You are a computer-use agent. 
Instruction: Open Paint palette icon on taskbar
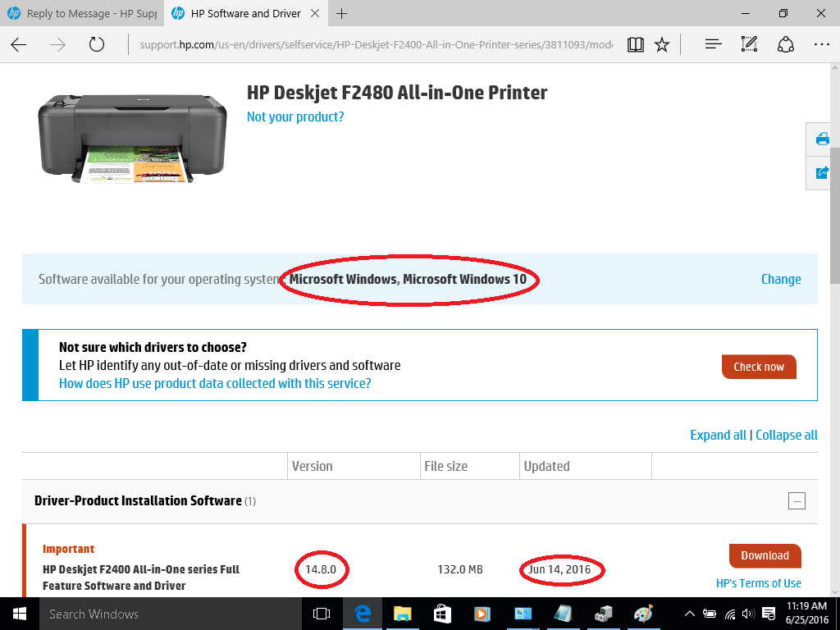tap(643, 614)
